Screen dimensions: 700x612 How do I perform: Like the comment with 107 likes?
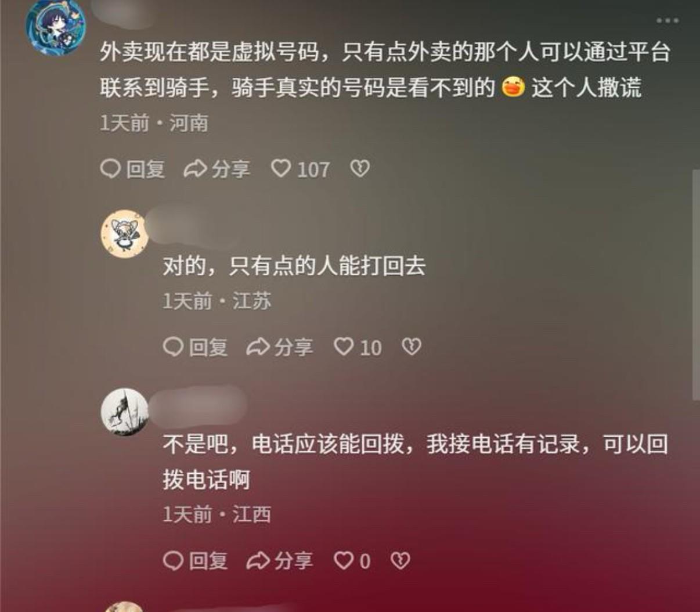281,168
